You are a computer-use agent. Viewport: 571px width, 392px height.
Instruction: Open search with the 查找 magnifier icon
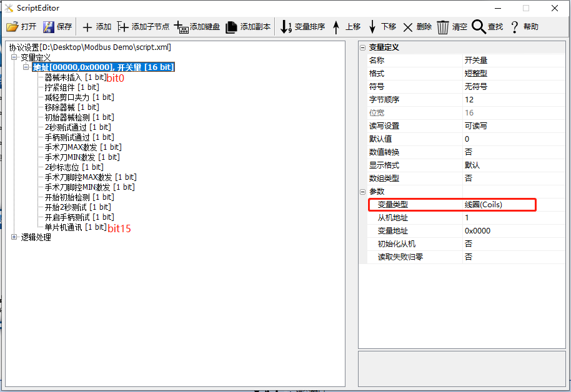click(479, 27)
